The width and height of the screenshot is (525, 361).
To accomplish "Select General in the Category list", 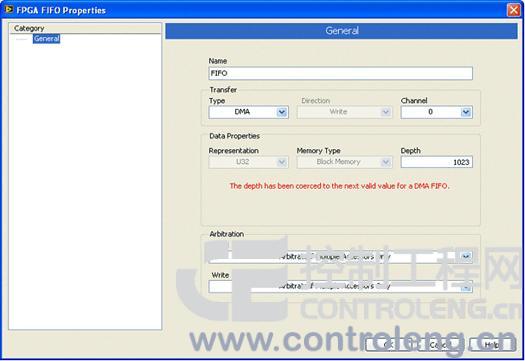I will [x=47, y=39].
